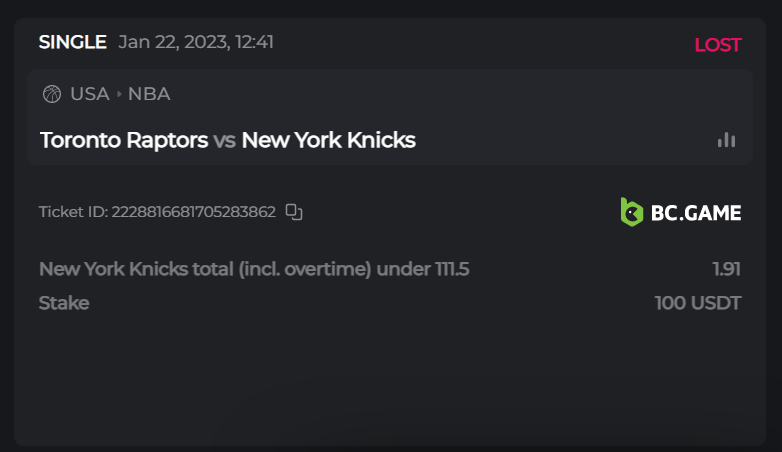Click the Toronto Raptors team name
Screen dimensions: 782x452
[124, 140]
